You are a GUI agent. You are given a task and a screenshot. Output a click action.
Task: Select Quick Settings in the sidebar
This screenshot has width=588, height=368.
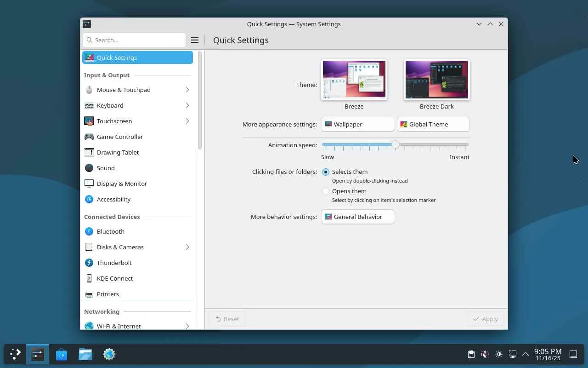pyautogui.click(x=137, y=57)
